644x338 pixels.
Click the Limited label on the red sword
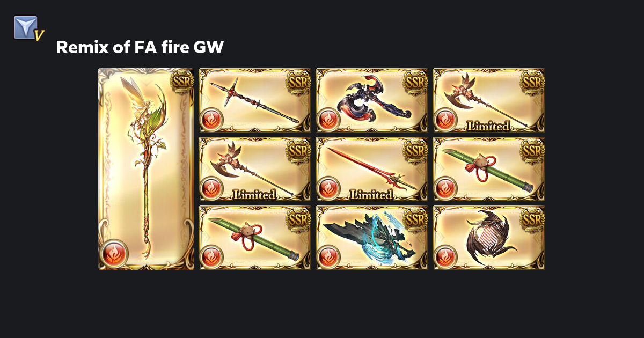tap(371, 195)
